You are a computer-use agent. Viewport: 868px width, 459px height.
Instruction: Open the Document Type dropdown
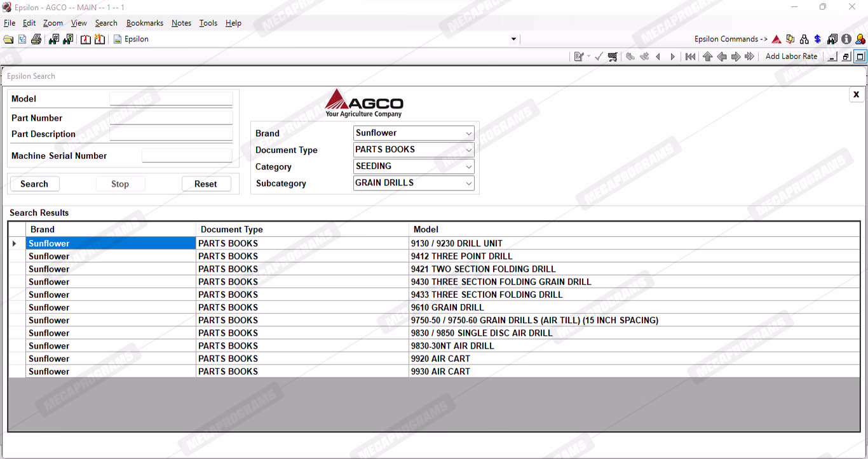[469, 150]
